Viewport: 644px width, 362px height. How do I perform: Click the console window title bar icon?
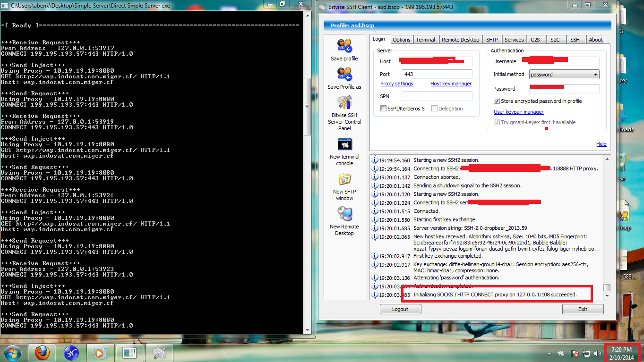click(x=5, y=6)
